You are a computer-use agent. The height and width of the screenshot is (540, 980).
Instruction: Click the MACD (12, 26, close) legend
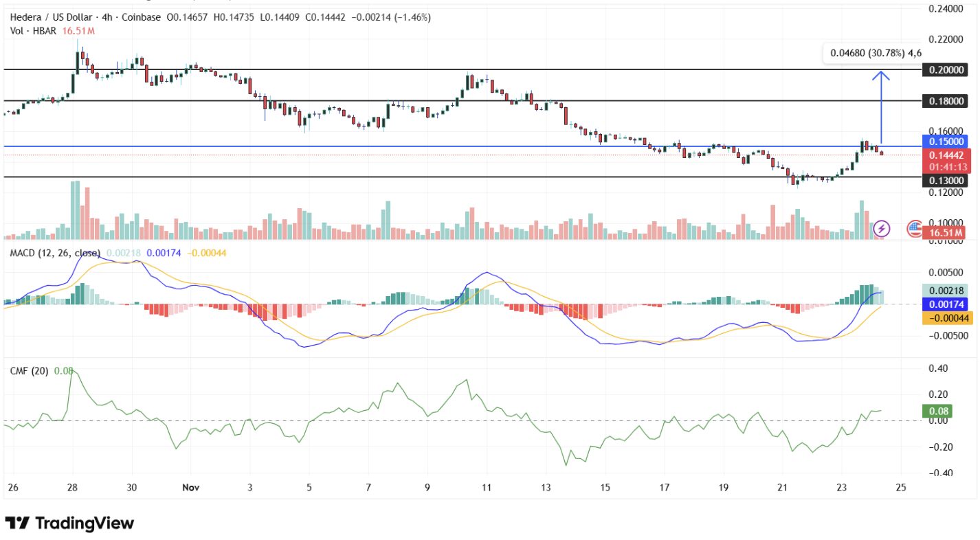pos(55,254)
